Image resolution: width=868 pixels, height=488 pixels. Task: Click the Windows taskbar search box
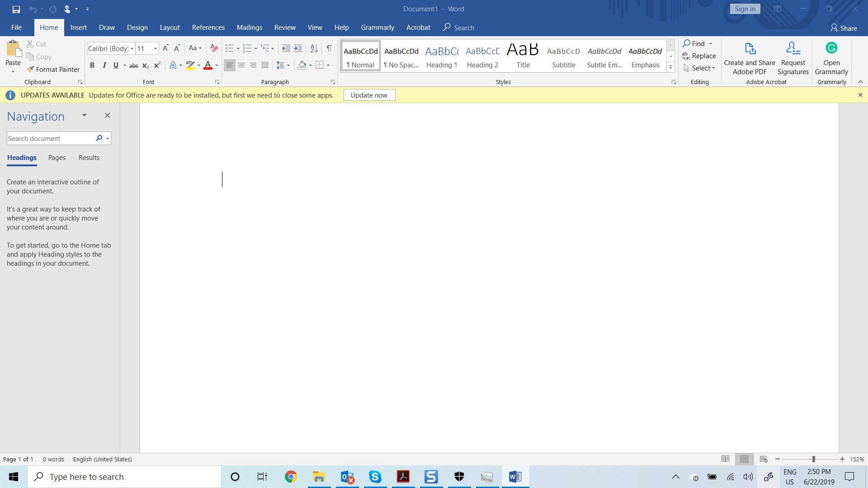(124, 477)
